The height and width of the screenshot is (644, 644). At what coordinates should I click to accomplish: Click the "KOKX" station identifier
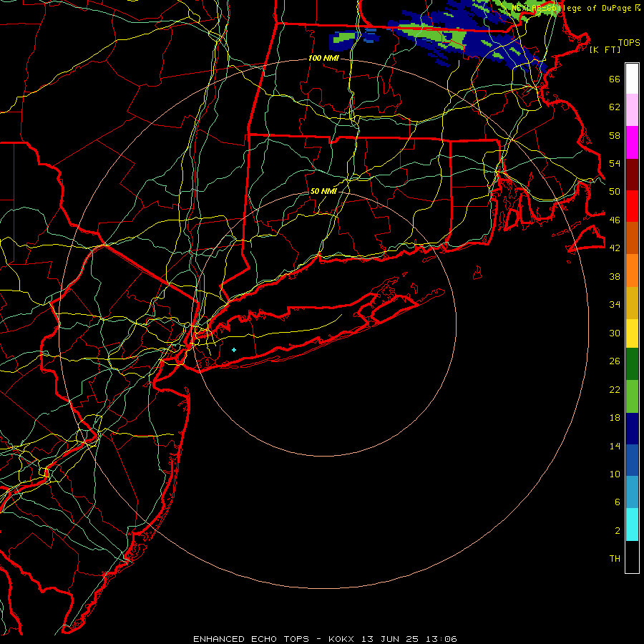click(341, 639)
